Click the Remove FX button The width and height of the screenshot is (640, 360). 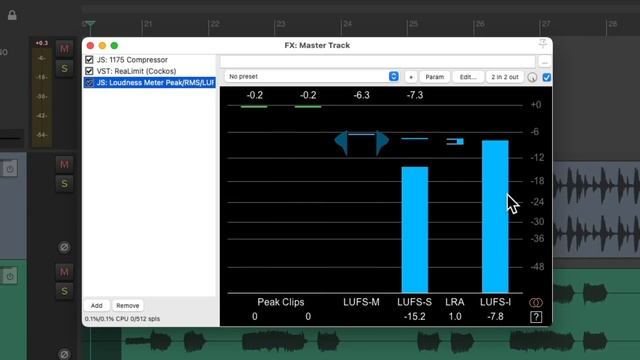click(x=128, y=305)
